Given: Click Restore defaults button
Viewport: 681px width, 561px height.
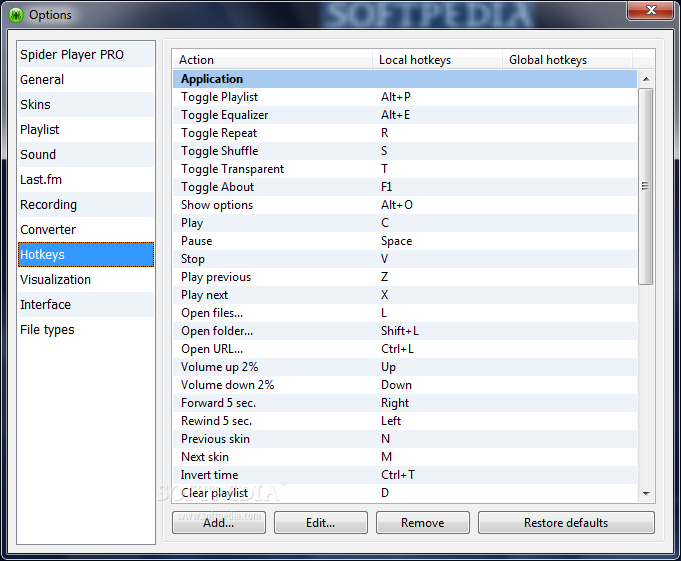Looking at the screenshot, I should tap(566, 522).
